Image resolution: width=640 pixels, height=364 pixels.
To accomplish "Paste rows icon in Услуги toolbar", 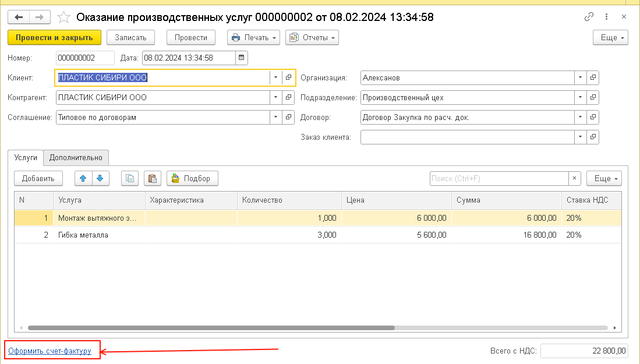I will coord(152,179).
